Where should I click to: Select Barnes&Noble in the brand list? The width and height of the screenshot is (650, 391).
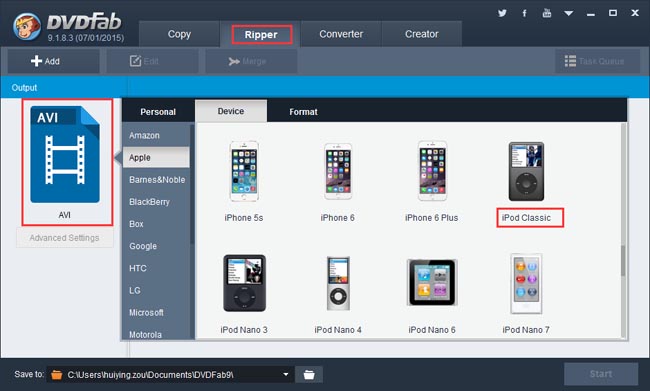point(156,180)
